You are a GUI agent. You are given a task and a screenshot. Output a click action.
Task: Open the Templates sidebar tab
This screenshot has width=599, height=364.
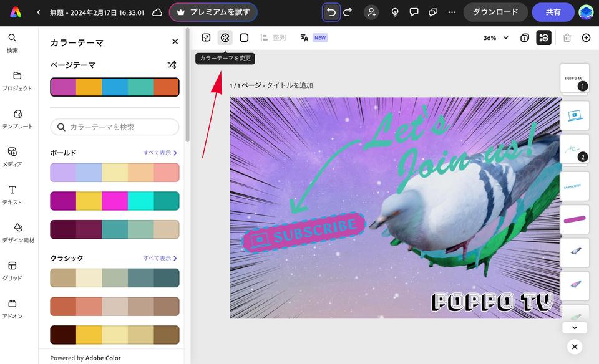click(17, 118)
